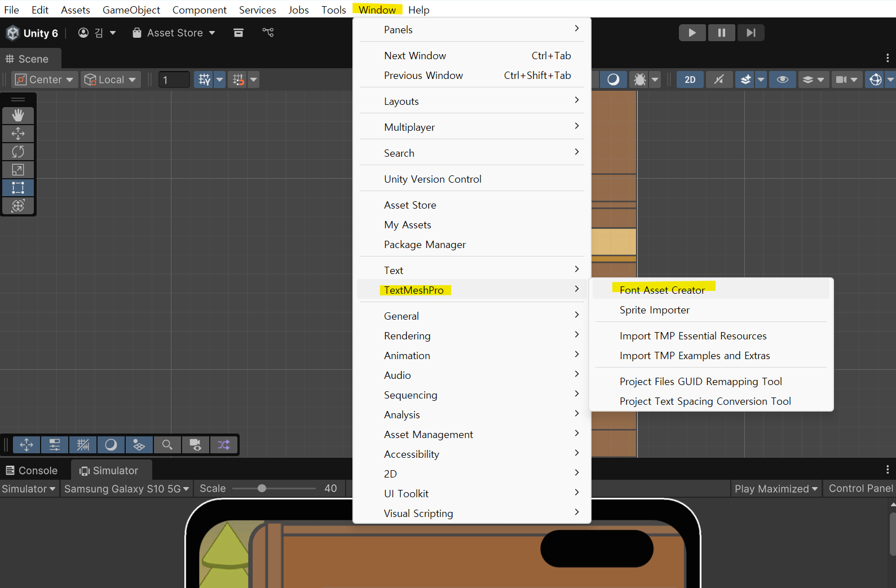Choose Import TMP Examples and Extras
This screenshot has height=588, width=896.
click(x=711, y=355)
